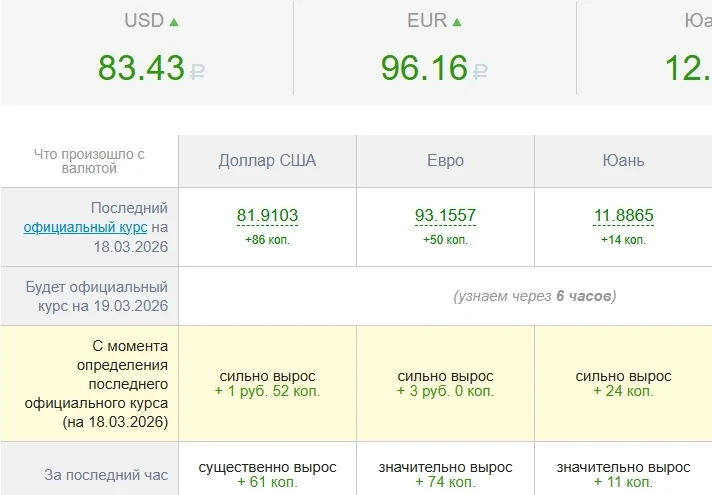Click "+ 61 коп." hourly dollar change

pyautogui.click(x=267, y=482)
